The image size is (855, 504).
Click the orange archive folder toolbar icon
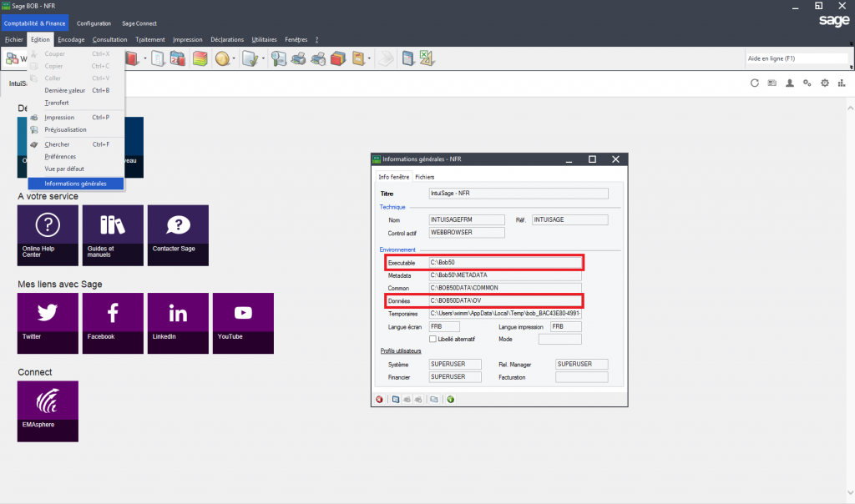(358, 59)
